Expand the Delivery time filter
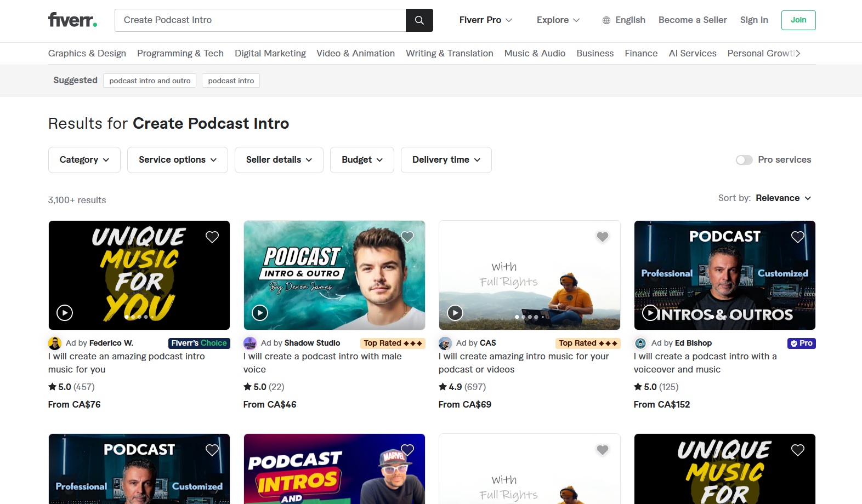The height and width of the screenshot is (504, 862). [x=446, y=160]
